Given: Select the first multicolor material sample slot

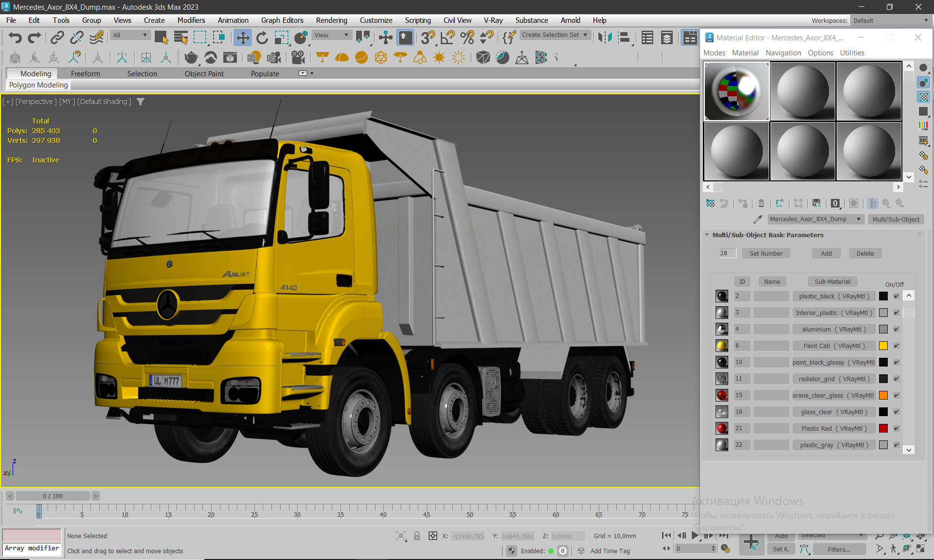Looking at the screenshot, I should (x=736, y=91).
